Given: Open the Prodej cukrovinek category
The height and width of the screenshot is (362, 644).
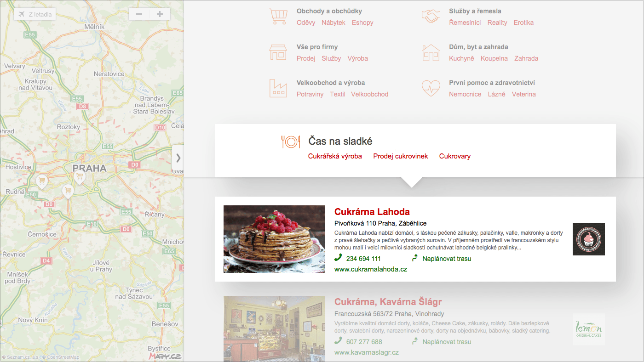Looking at the screenshot, I should [401, 156].
